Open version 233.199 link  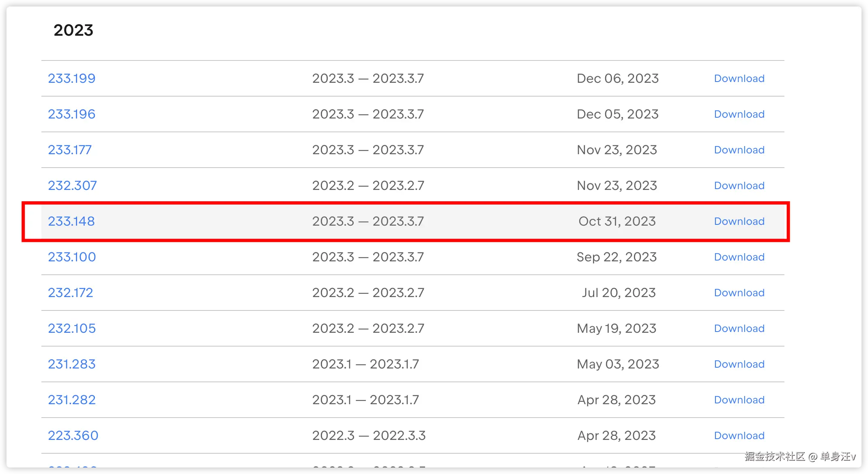pyautogui.click(x=71, y=78)
